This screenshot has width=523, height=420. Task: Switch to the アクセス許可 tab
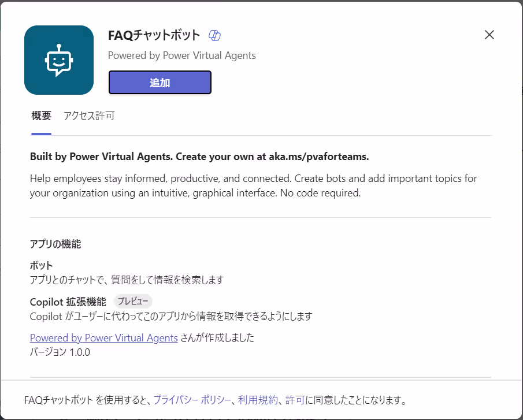(89, 116)
